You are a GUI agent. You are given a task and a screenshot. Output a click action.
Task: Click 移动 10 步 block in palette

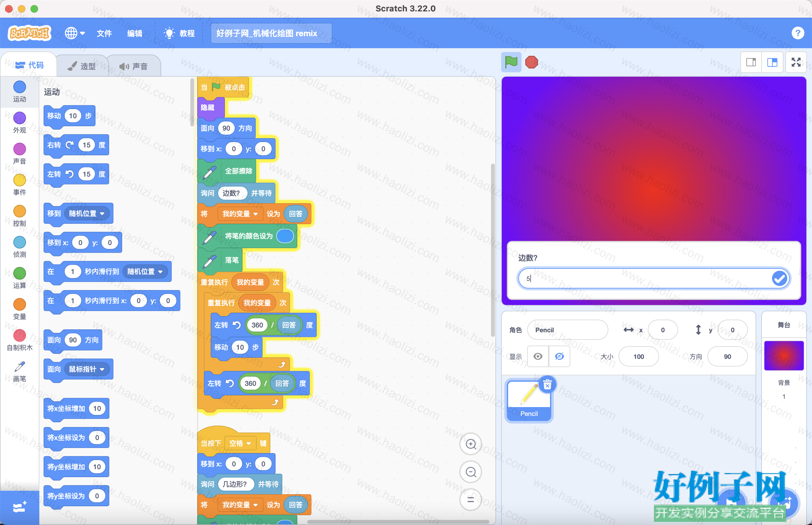pos(69,116)
